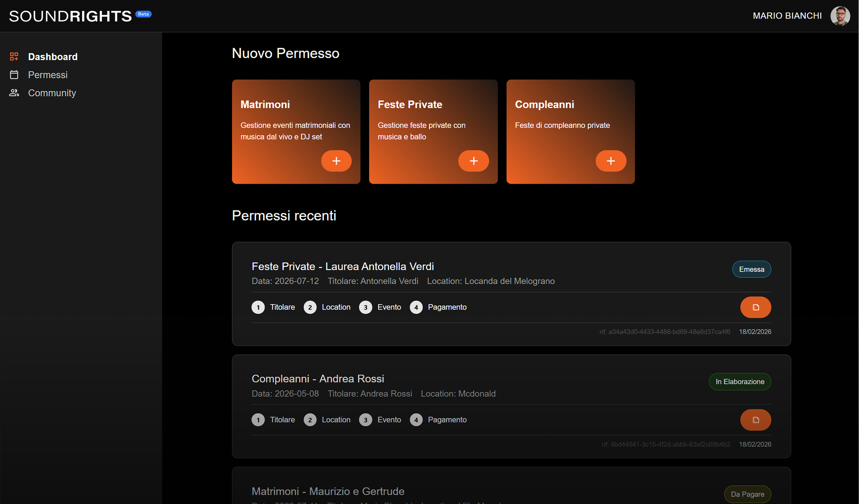Open Feste Private - Laurea Antonella Verdi title
The image size is (859, 504).
point(343,266)
